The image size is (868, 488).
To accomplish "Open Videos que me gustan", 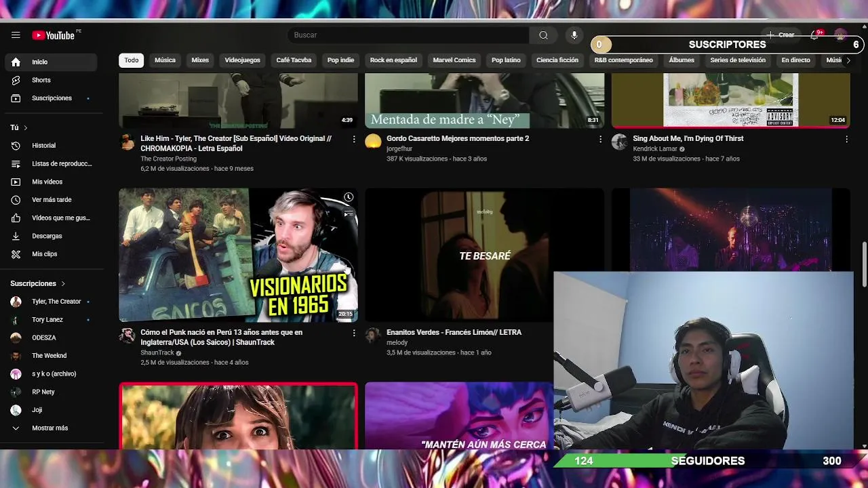I will (x=51, y=218).
